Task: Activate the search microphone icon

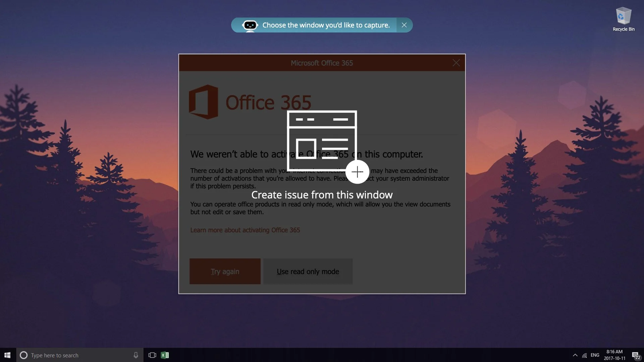Action: click(x=136, y=355)
